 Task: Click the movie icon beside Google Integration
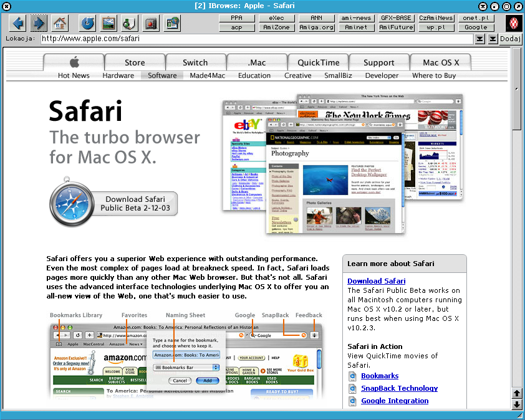coord(352,401)
